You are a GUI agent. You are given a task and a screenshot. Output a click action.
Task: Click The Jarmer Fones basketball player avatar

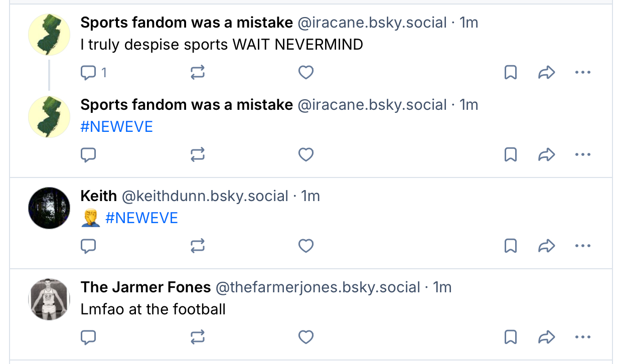(x=49, y=299)
